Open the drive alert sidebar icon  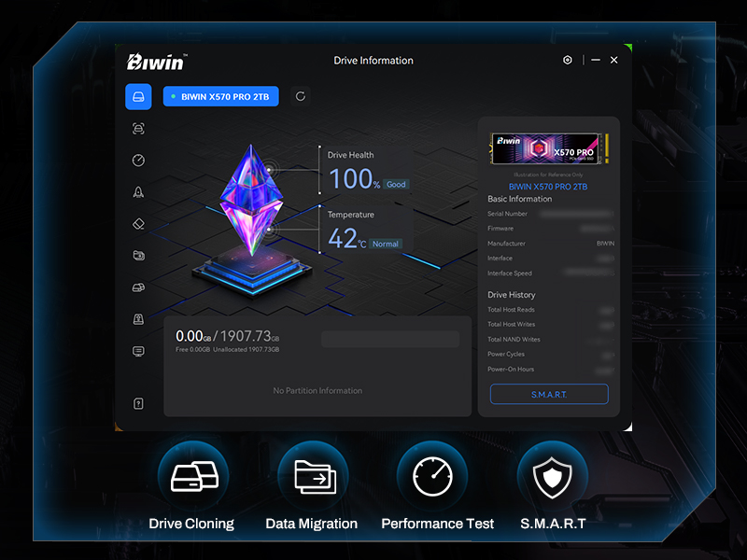(x=138, y=319)
